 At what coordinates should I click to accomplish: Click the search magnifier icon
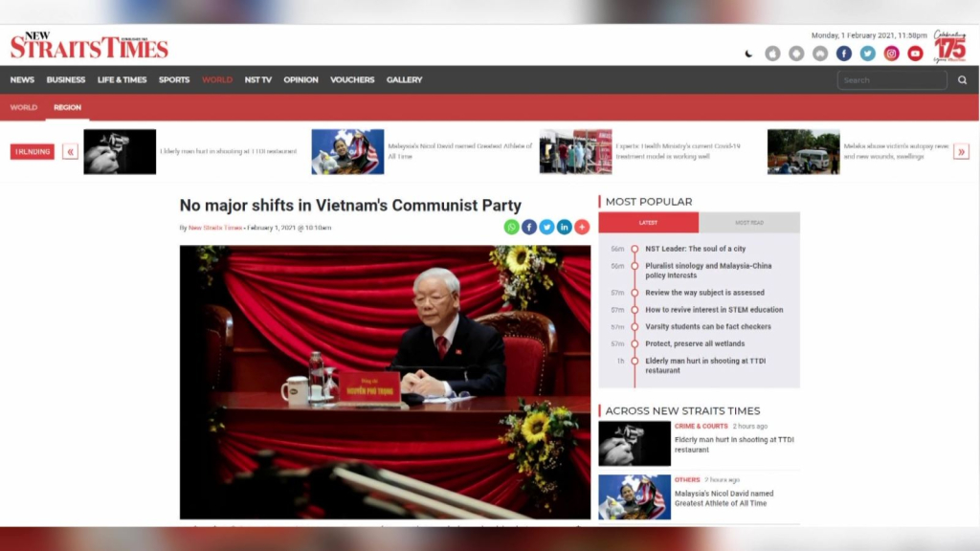pos(962,80)
